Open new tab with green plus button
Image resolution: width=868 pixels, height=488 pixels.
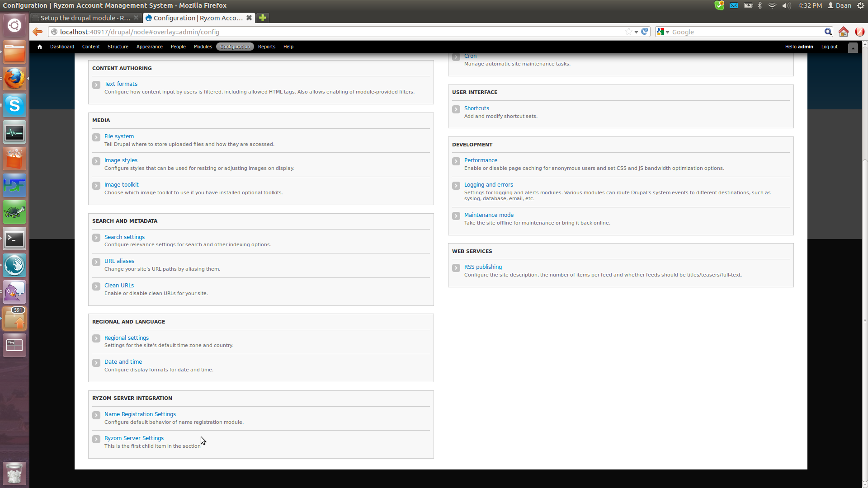(263, 18)
